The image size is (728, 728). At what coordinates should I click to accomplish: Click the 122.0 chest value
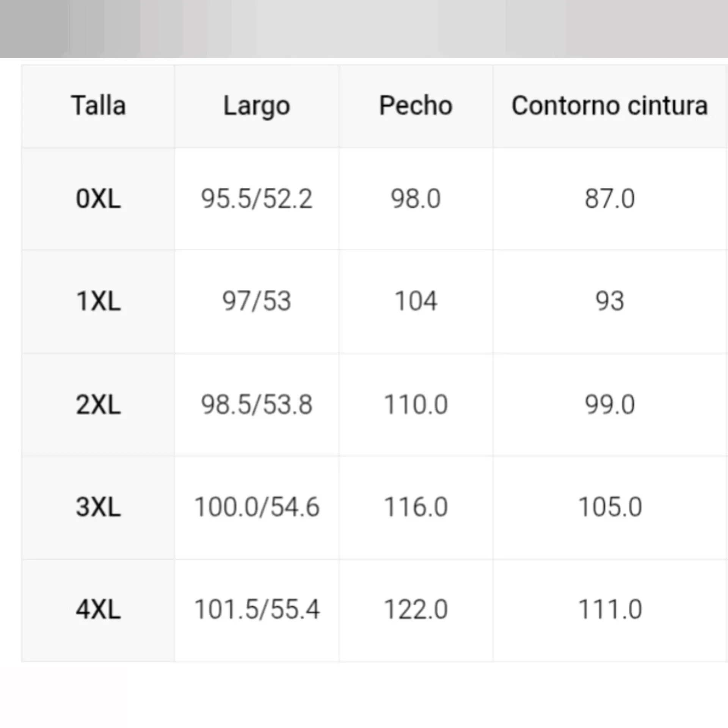(416, 610)
